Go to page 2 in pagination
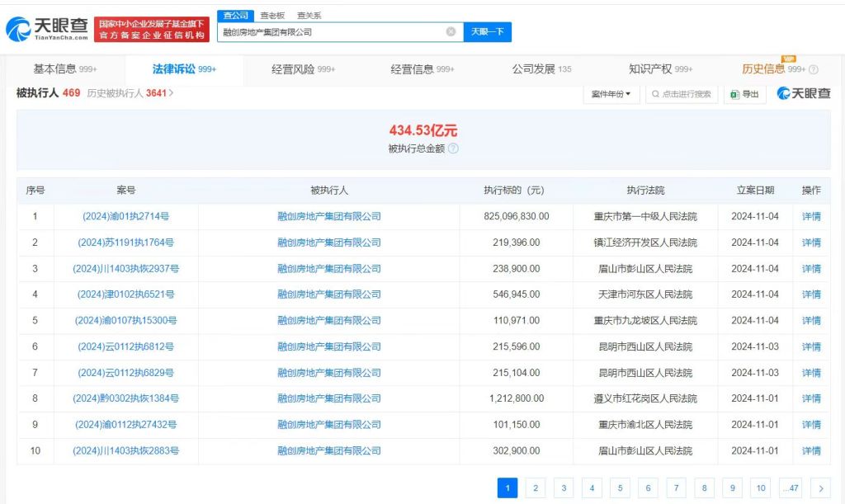 pyautogui.click(x=535, y=488)
